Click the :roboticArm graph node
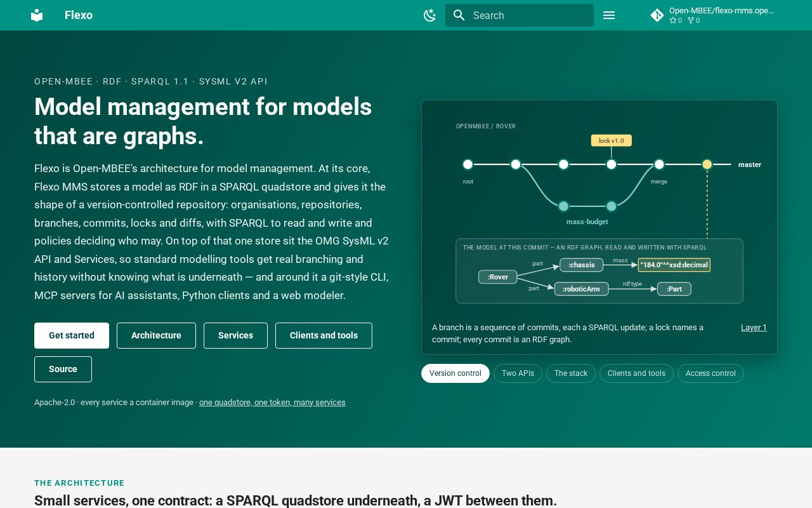This screenshot has height=508, width=812. click(582, 289)
